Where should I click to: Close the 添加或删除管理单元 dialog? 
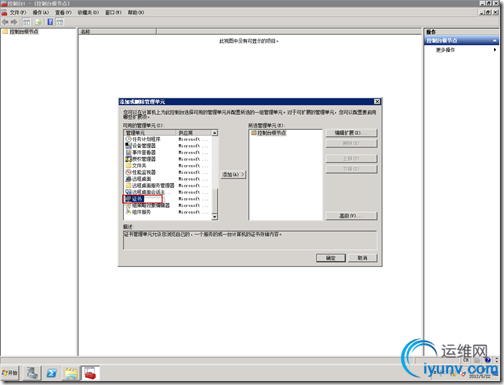click(x=377, y=101)
